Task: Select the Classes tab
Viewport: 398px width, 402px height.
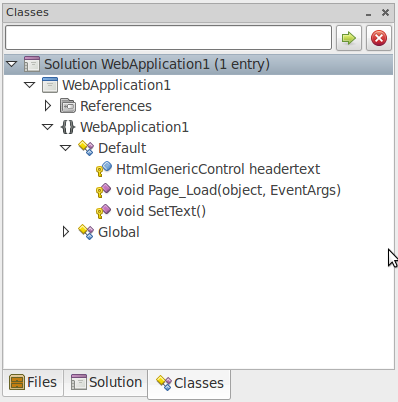Action: 189,384
